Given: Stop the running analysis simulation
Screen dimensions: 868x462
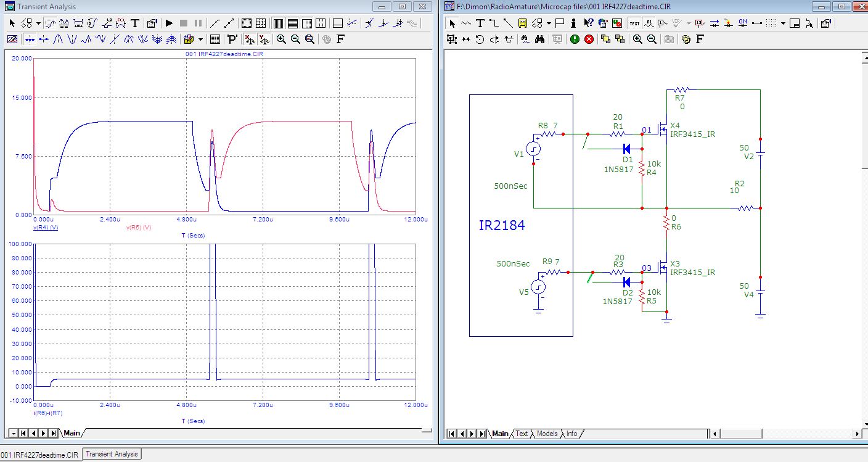Looking at the screenshot, I should point(184,23).
